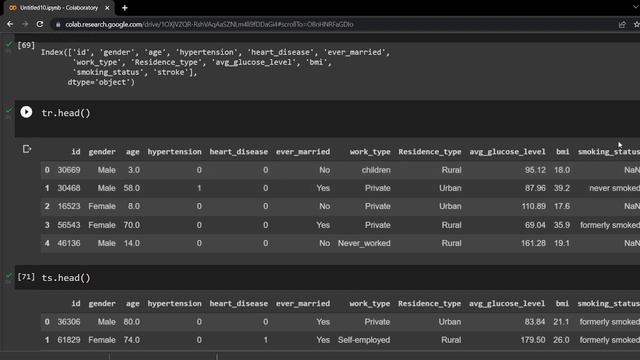Click the 'children' work_type cell
The image size is (640, 360).
(376, 170)
